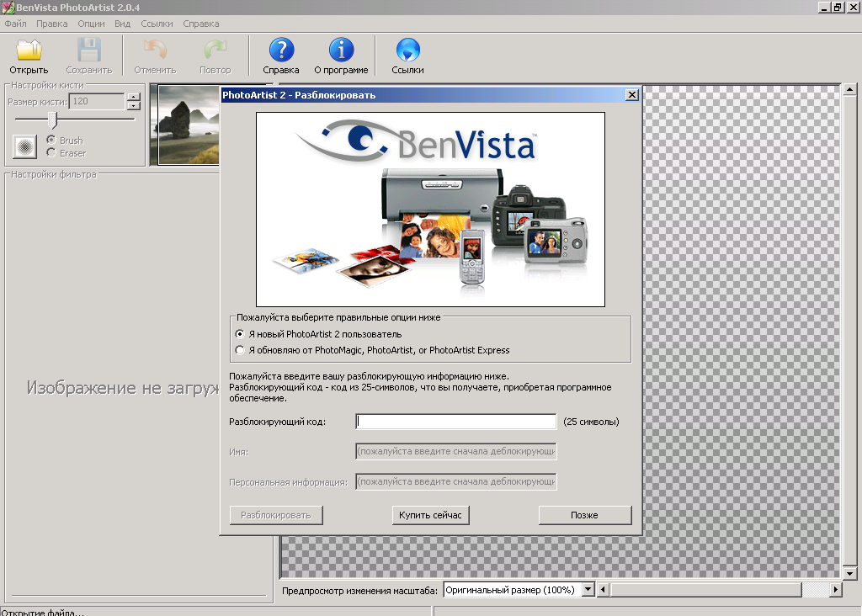Open the О программе info icon
The height and width of the screenshot is (616, 862).
pos(341,50)
